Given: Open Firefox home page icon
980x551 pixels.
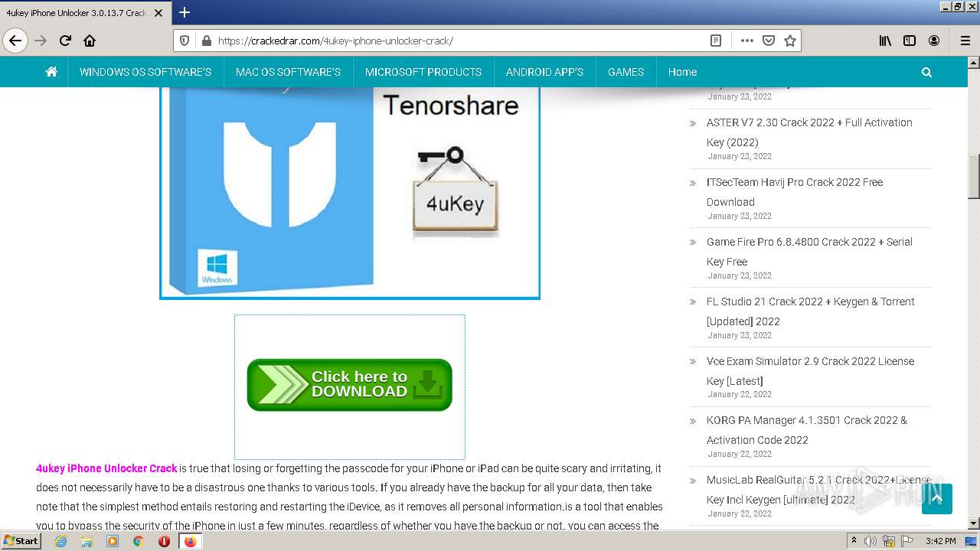Looking at the screenshot, I should pyautogui.click(x=90, y=41).
